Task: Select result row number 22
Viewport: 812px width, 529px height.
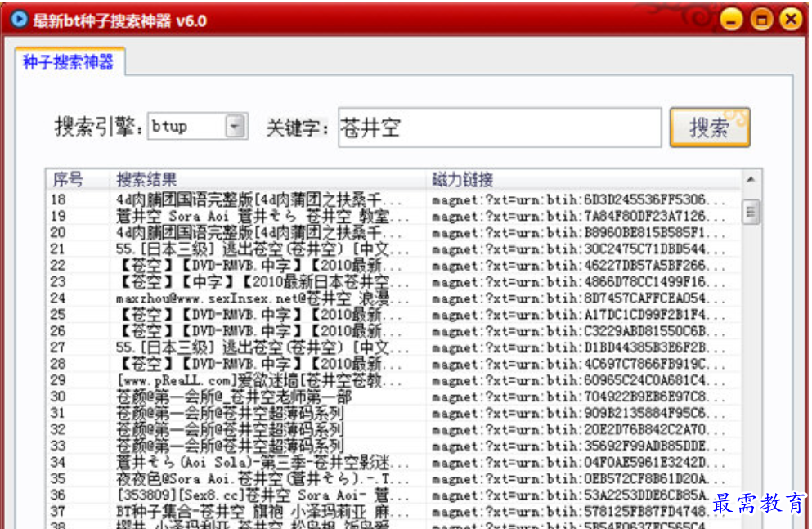Action: (393, 266)
